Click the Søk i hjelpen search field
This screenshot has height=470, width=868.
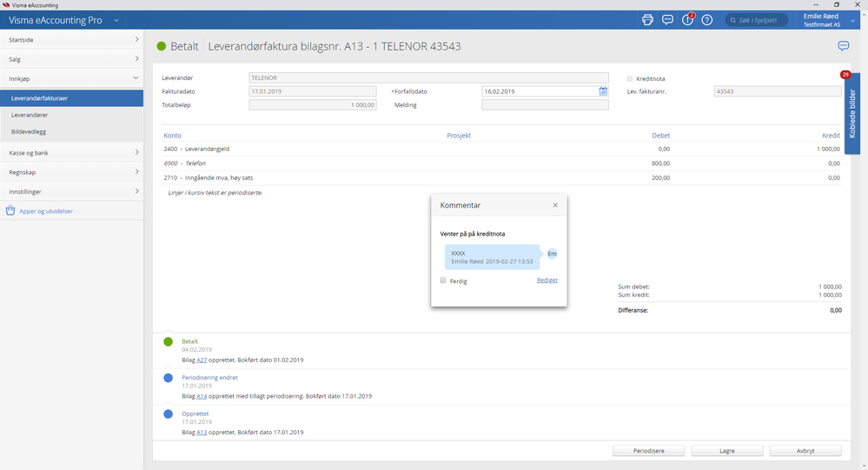[756, 21]
